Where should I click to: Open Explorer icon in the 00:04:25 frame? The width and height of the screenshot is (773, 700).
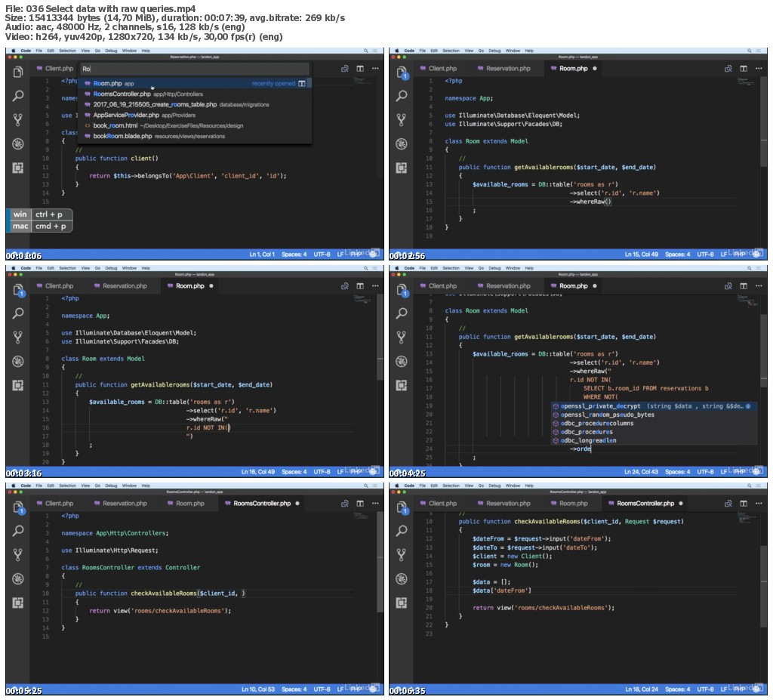click(402, 289)
